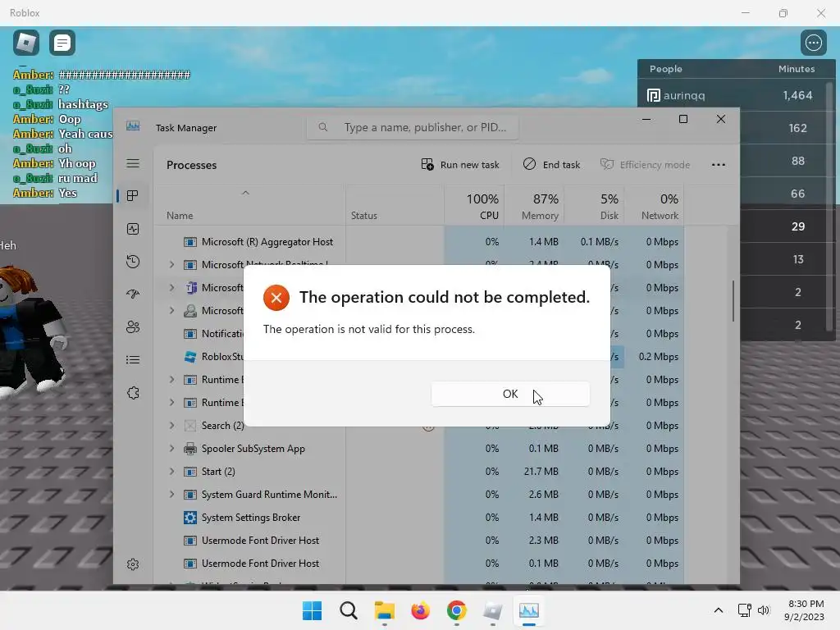Launch Firefox from taskbar

pos(421,610)
